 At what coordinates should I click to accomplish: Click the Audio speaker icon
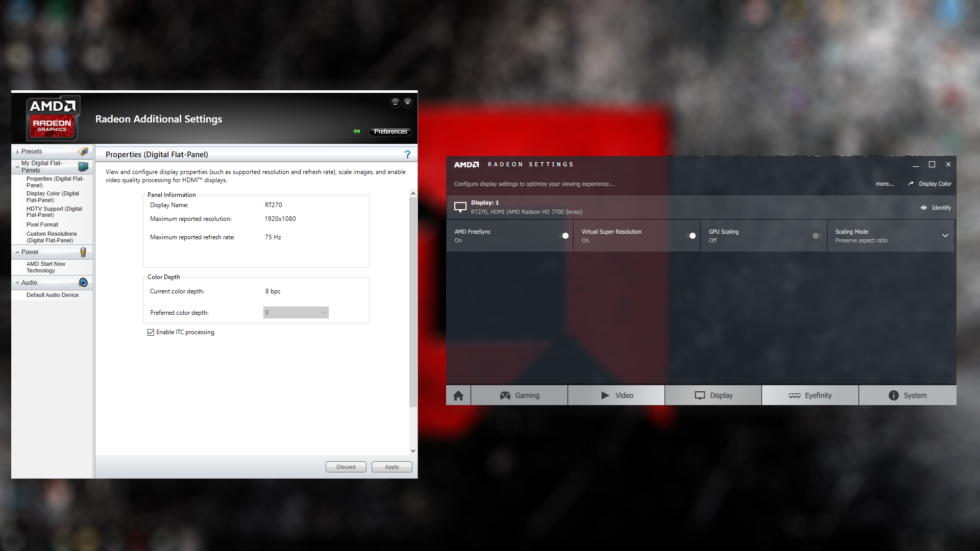83,283
